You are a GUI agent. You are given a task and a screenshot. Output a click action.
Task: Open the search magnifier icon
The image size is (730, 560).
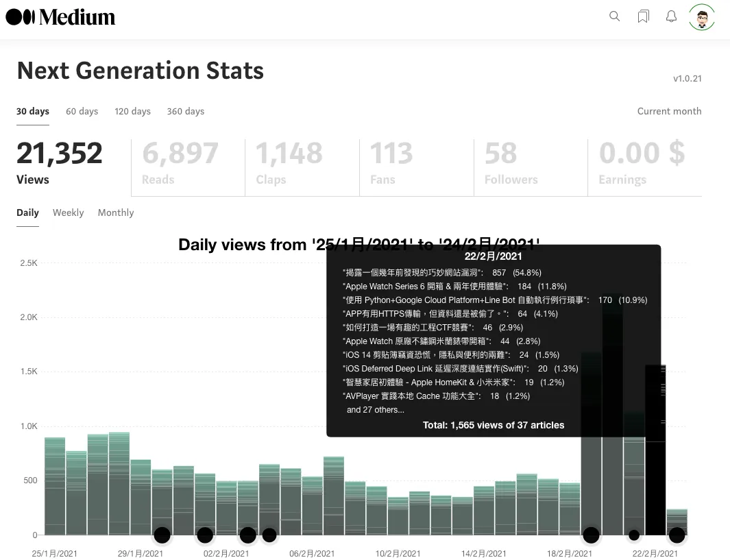click(615, 16)
